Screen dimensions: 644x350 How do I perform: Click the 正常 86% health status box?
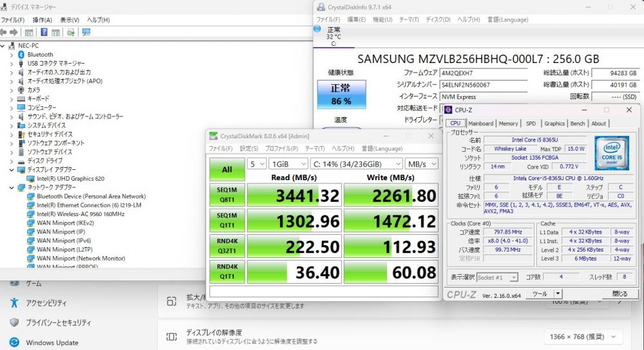[x=341, y=95]
